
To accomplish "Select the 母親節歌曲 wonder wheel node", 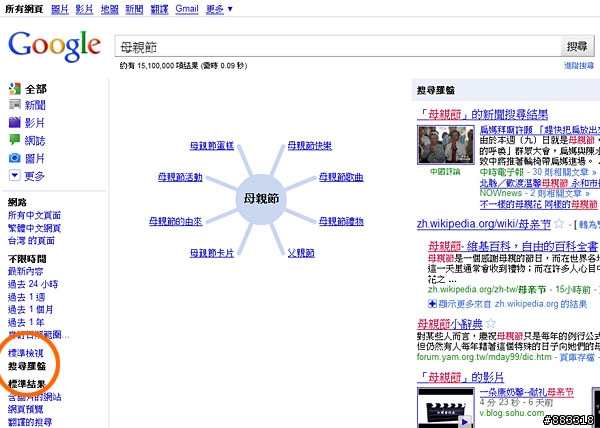I will [341, 177].
